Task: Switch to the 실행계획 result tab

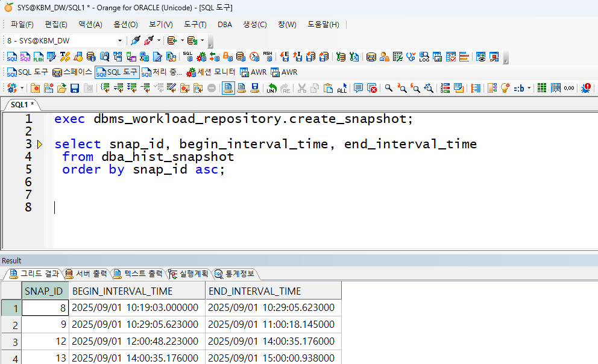Action: click(189, 274)
